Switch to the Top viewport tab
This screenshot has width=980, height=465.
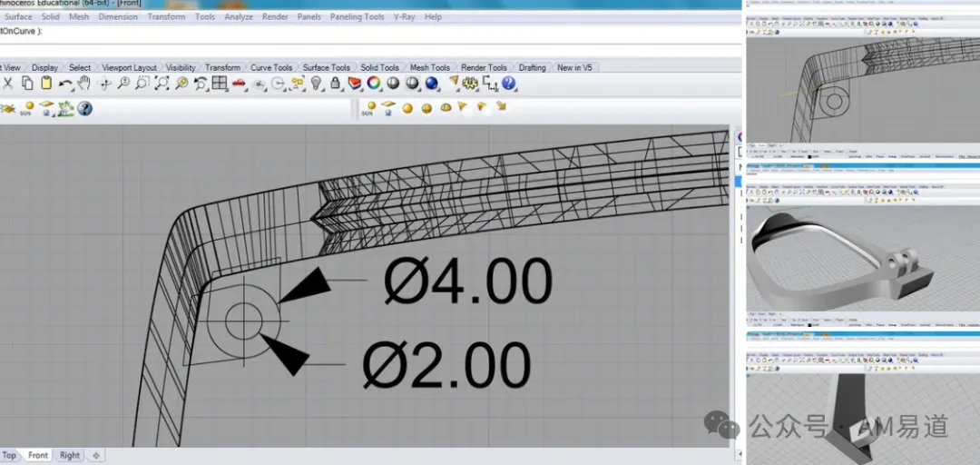click(x=9, y=455)
